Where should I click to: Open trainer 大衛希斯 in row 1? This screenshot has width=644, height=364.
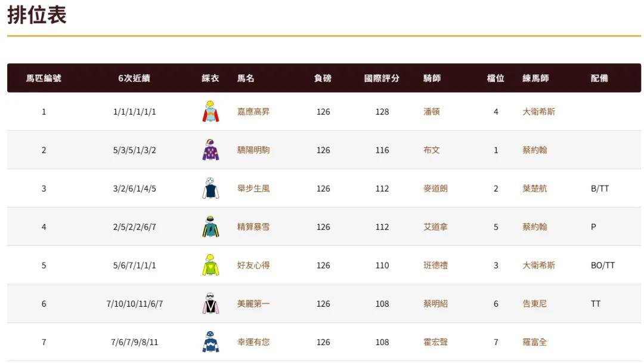click(x=538, y=112)
